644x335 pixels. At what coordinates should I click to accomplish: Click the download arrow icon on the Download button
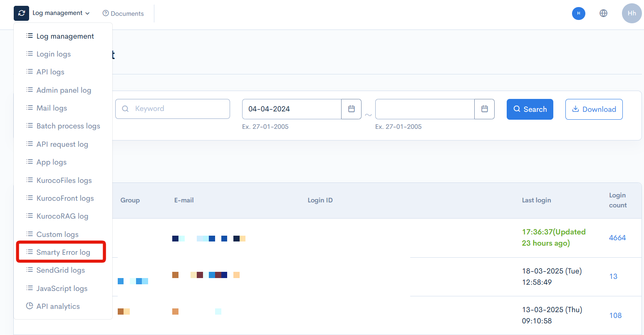point(575,109)
